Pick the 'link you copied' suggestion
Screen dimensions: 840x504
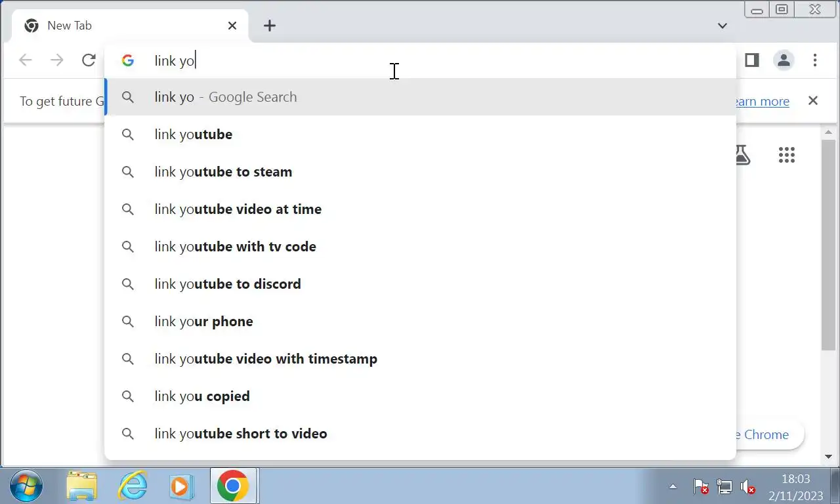tap(420, 396)
